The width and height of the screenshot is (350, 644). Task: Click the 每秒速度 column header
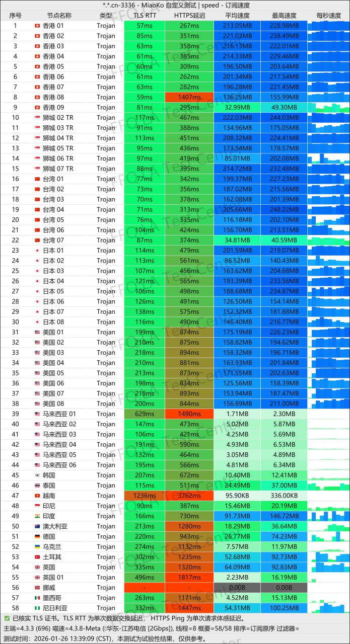coord(328,16)
